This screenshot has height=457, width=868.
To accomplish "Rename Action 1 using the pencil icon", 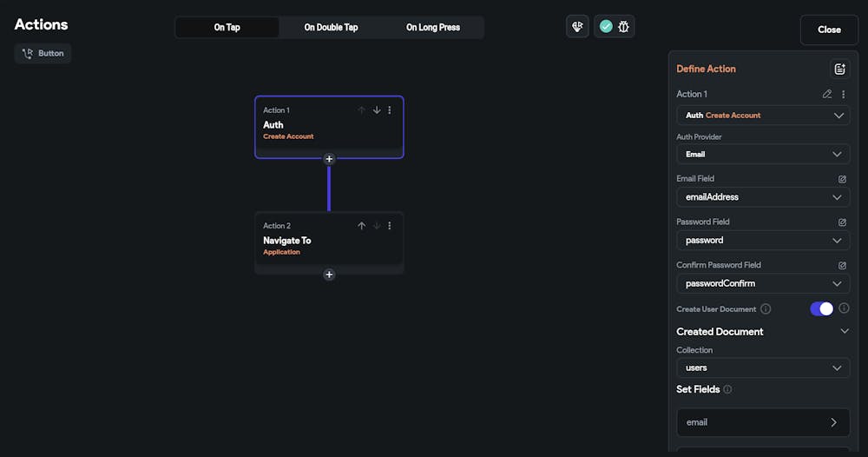I will (827, 94).
